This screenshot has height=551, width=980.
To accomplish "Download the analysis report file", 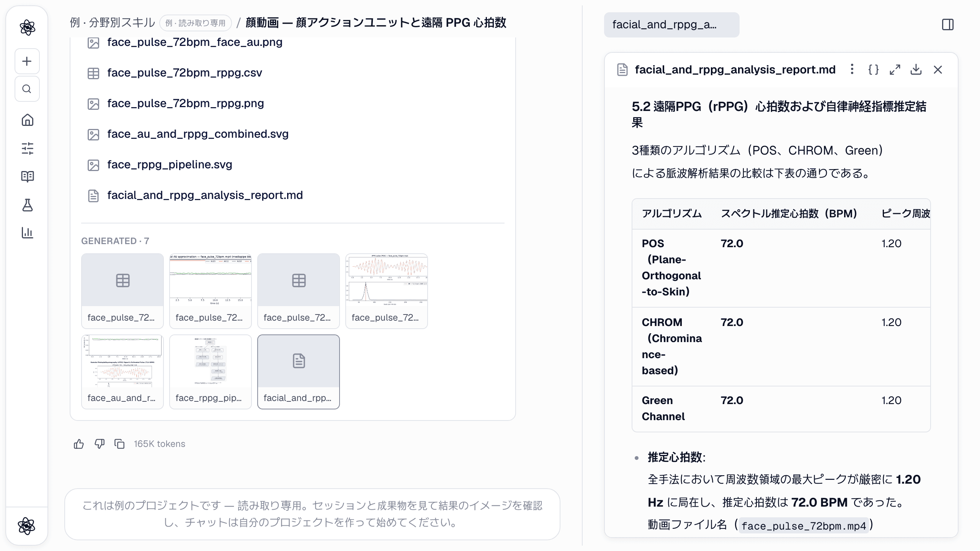I will pyautogui.click(x=916, y=70).
